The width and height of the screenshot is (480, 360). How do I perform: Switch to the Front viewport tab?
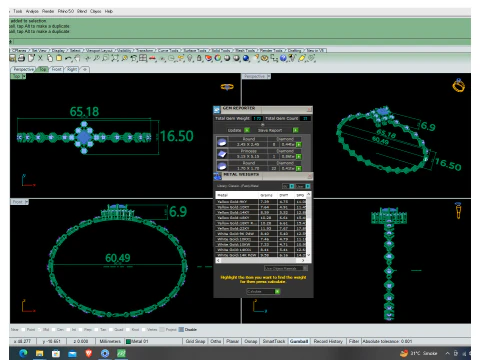pyautogui.click(x=56, y=69)
